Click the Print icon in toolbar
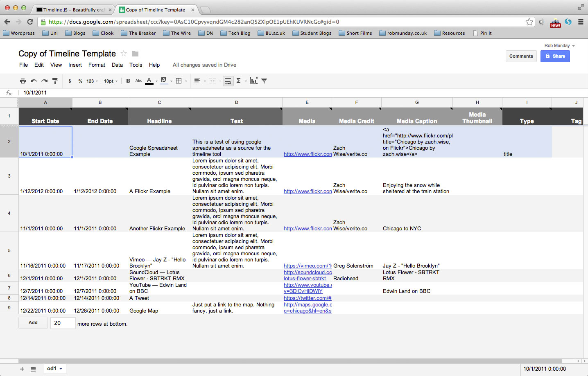 [23, 81]
